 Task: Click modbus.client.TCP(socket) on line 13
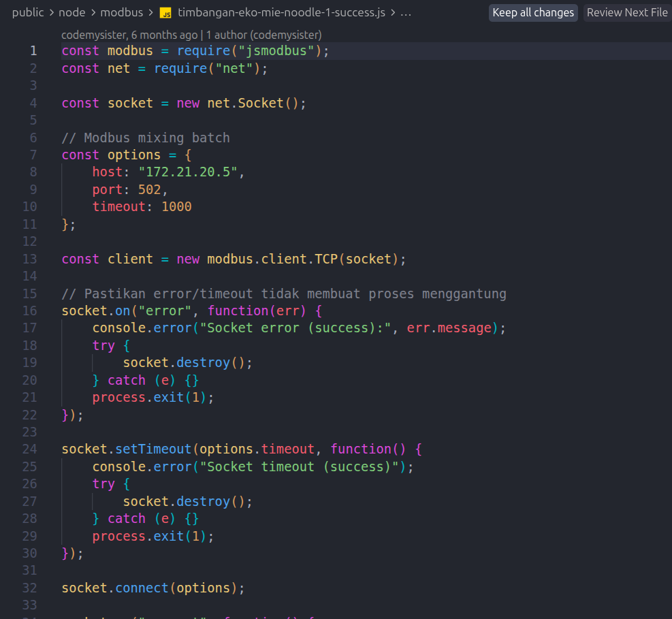(x=303, y=259)
